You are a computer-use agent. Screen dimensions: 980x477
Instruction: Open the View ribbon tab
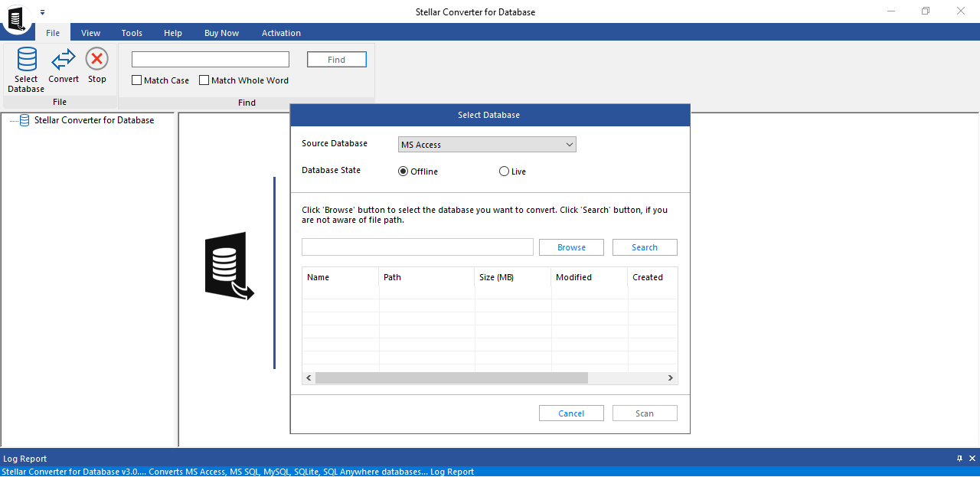[x=90, y=33]
